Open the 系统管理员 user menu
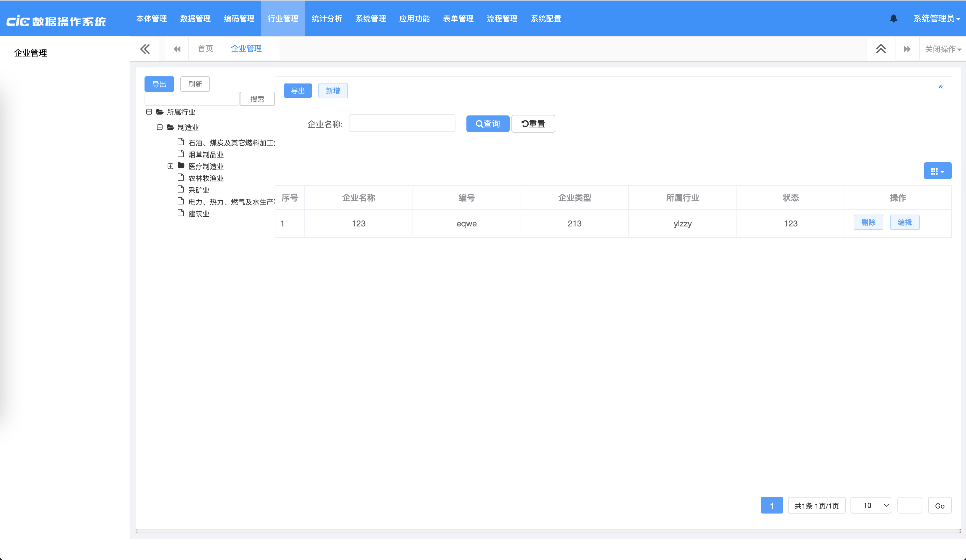 click(936, 18)
